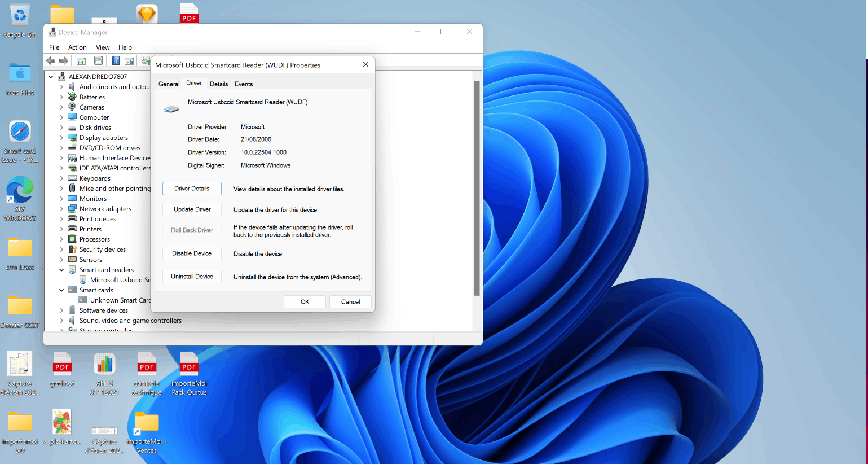This screenshot has width=868, height=464.
Task: Open the ANTS 01112021 spreadsheet icon
Action: pos(104,373)
